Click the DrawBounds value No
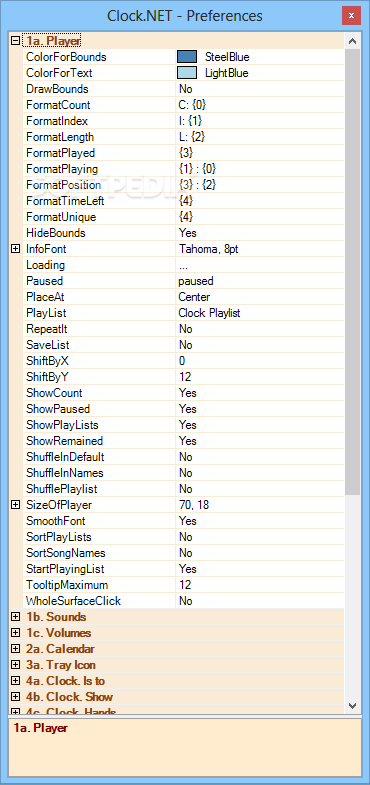 [185, 89]
